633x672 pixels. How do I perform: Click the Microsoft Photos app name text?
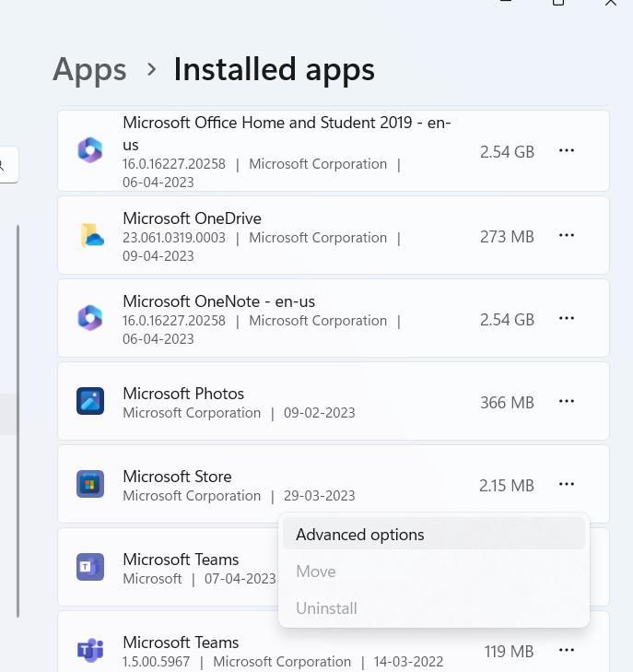(x=183, y=394)
